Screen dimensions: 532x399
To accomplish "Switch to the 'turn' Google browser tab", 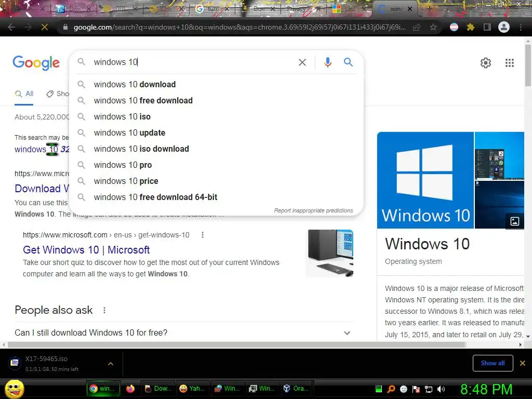I will tap(212, 9).
